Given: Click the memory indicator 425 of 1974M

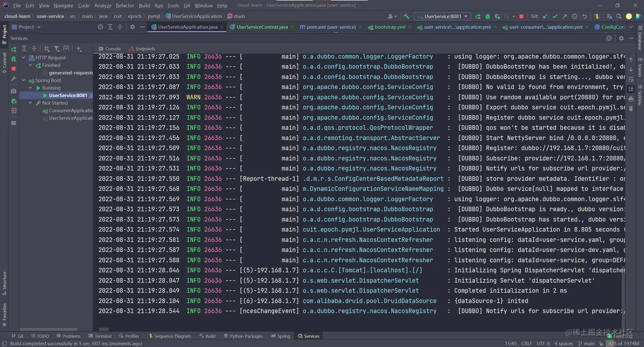Looking at the screenshot, I should tap(624, 343).
